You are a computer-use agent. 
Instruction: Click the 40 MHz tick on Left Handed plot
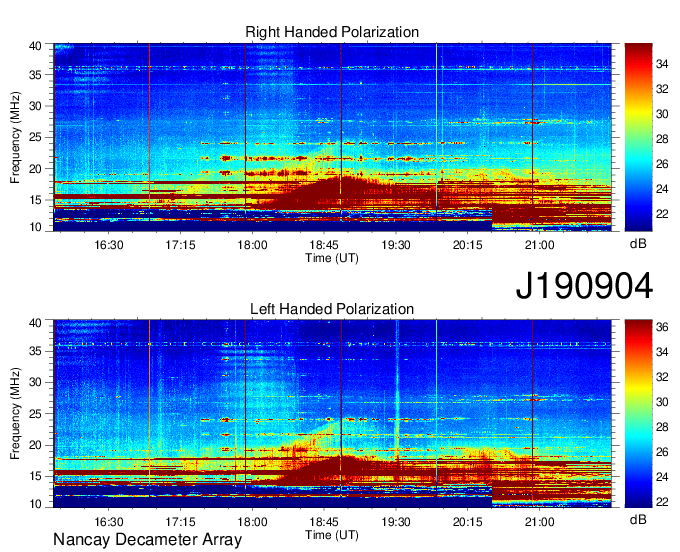[35, 323]
